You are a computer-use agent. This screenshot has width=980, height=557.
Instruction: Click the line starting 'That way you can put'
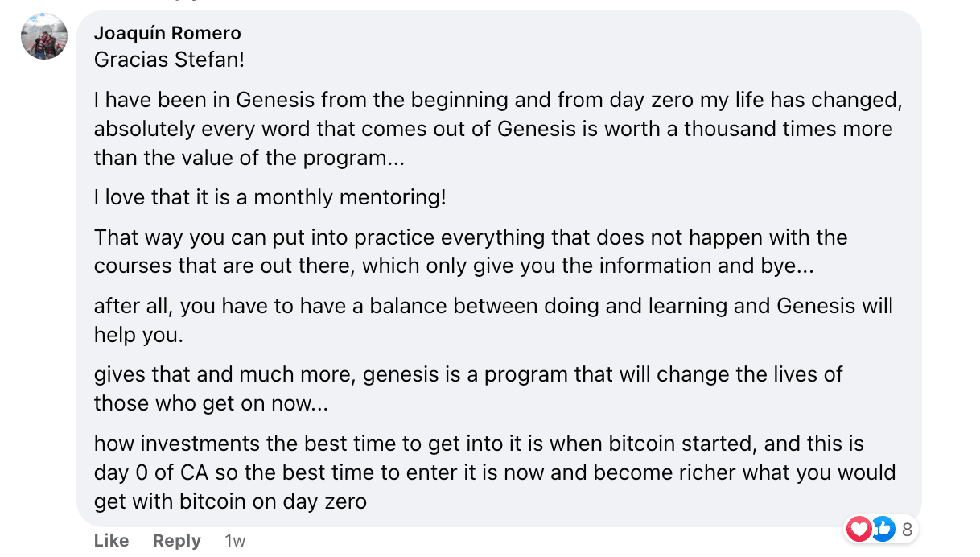point(470,237)
